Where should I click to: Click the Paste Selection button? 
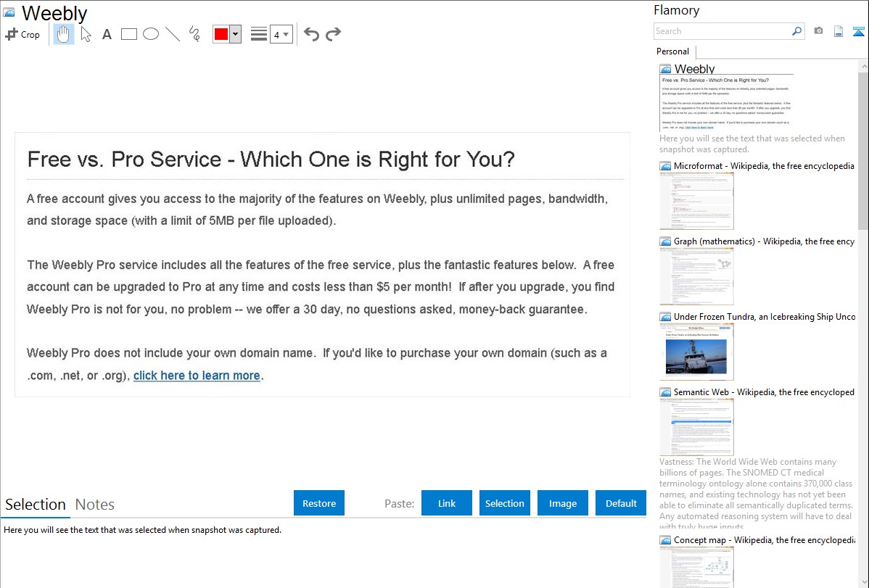click(504, 503)
